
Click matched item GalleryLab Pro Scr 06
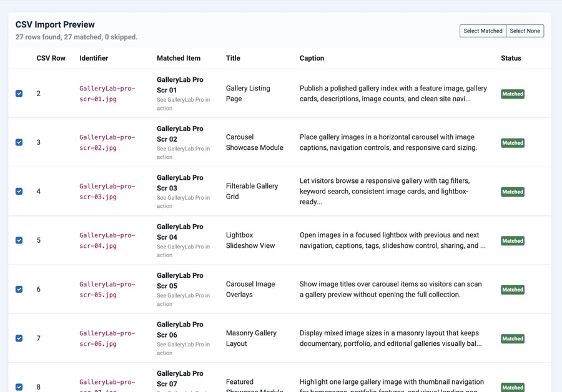(x=180, y=330)
